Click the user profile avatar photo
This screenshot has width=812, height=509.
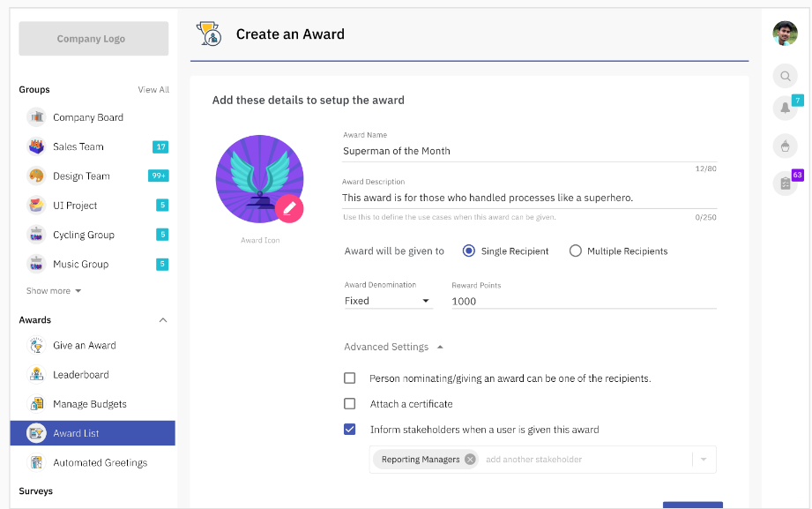point(785,34)
